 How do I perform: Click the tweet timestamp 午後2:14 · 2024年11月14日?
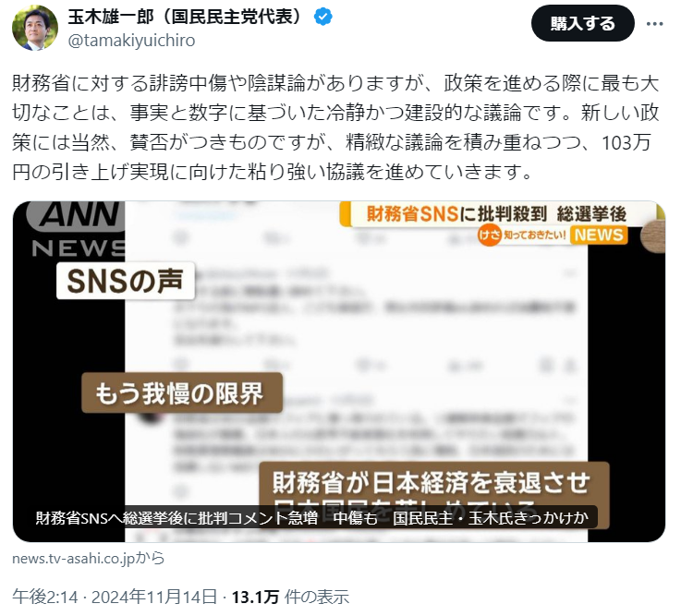[x=115, y=597]
